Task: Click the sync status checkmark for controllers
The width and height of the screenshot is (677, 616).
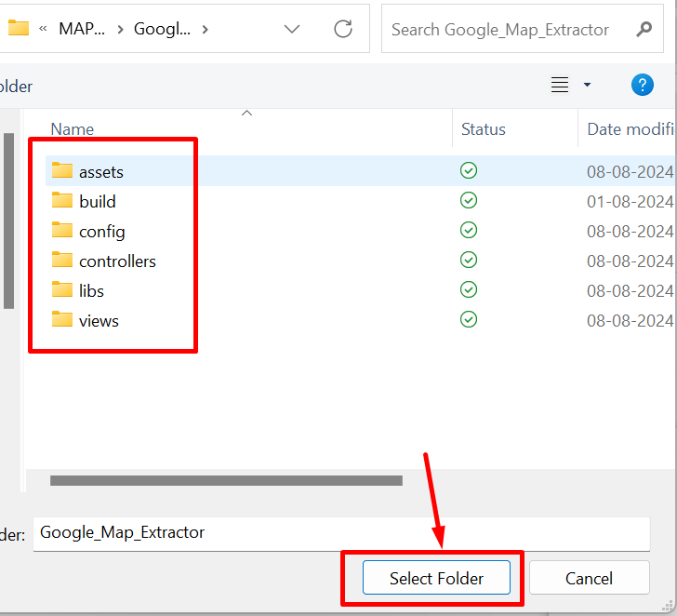Action: click(x=469, y=260)
